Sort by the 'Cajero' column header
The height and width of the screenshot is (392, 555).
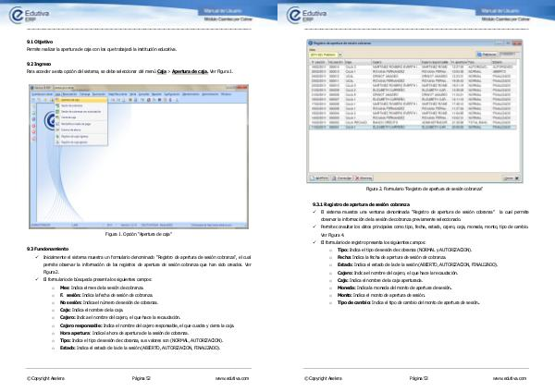(x=396, y=62)
